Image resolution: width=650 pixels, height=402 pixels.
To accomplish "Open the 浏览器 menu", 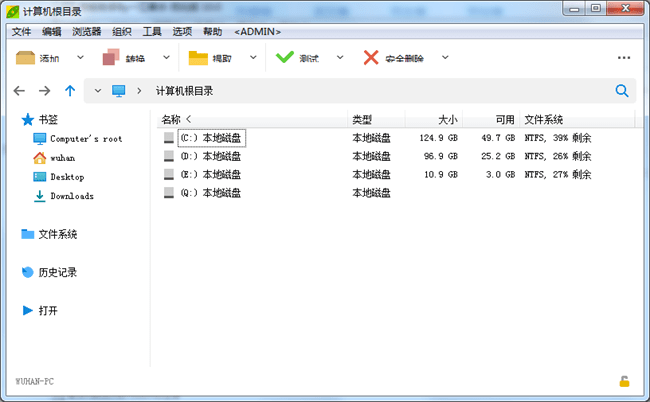I will (x=87, y=32).
